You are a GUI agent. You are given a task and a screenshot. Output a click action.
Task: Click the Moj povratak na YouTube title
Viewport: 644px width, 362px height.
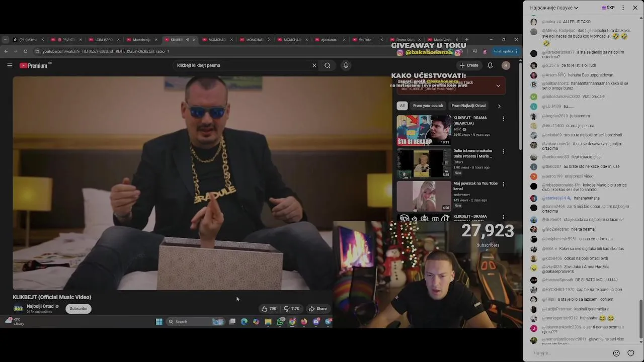point(475,186)
